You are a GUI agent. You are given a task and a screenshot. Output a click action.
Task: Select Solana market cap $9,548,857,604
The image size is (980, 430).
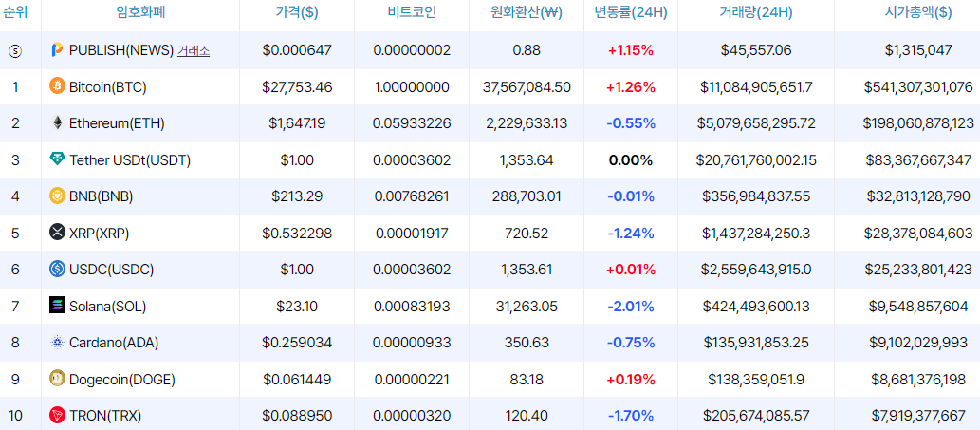tap(918, 307)
